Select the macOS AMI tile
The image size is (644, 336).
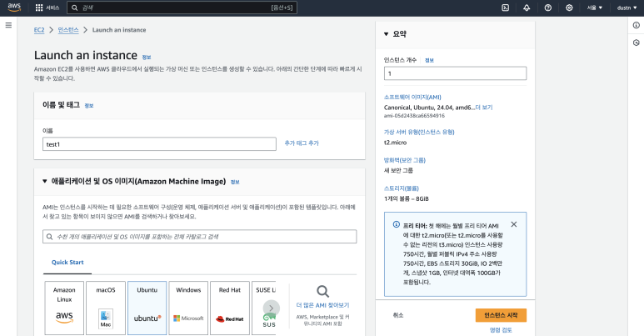(x=106, y=308)
